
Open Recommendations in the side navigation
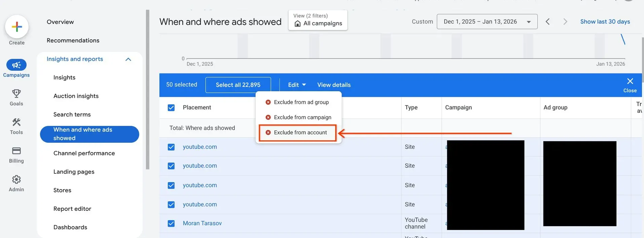[73, 40]
